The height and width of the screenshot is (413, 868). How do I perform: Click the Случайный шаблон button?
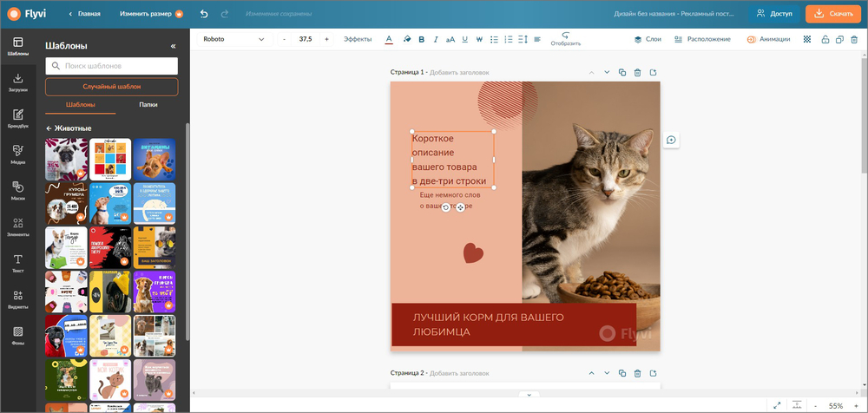[111, 87]
